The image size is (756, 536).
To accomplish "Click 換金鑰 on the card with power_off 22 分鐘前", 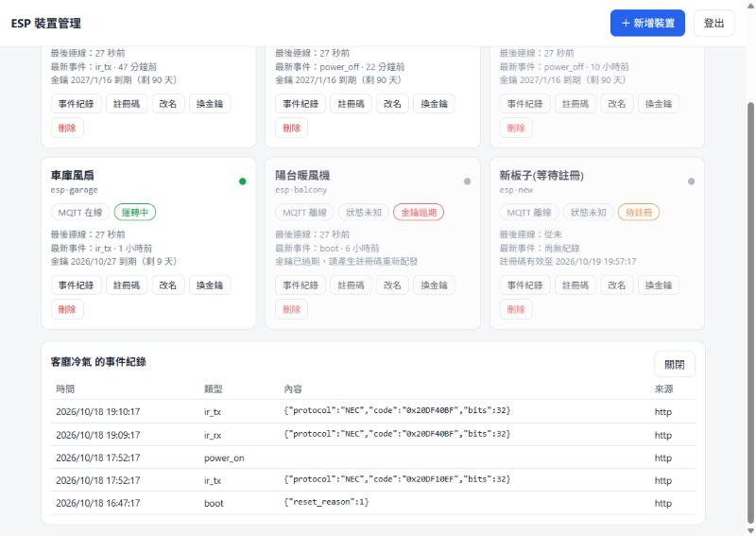I will [x=434, y=104].
